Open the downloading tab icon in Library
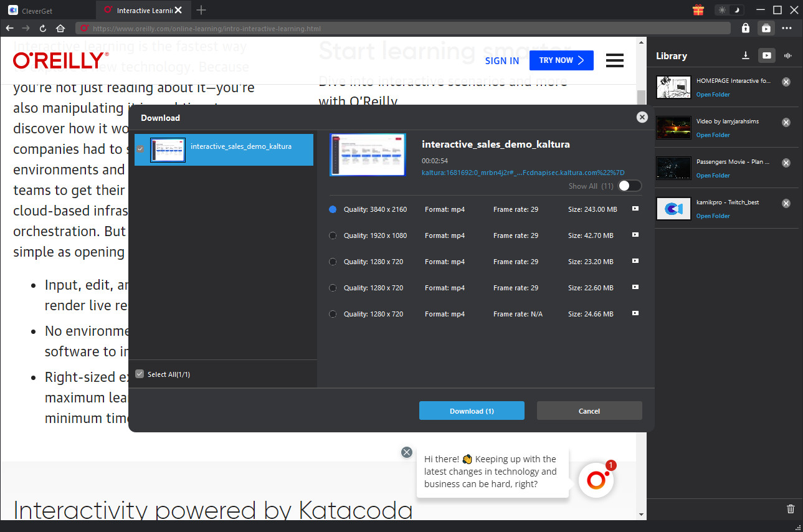Image resolution: width=803 pixels, height=532 pixels. coord(745,55)
